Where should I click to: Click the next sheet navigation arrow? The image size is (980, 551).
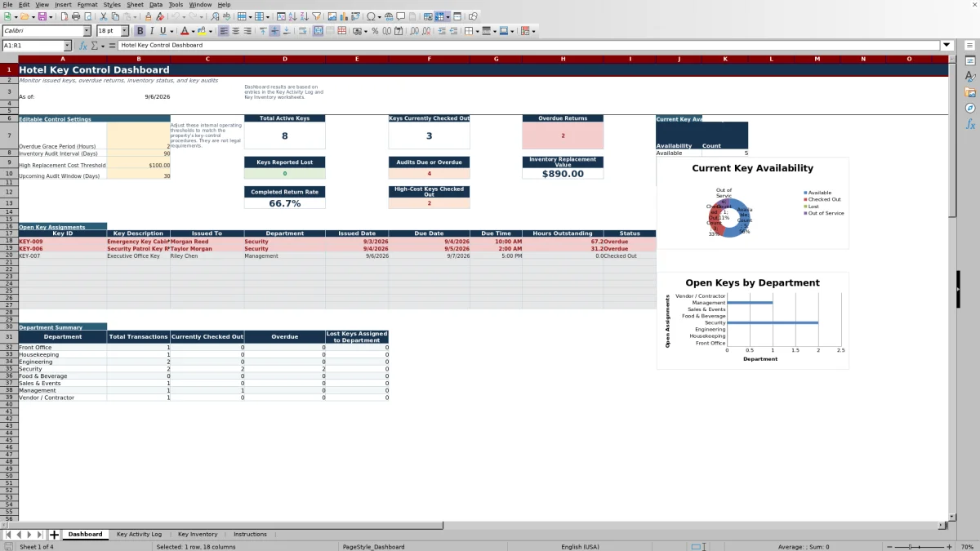pyautogui.click(x=29, y=535)
